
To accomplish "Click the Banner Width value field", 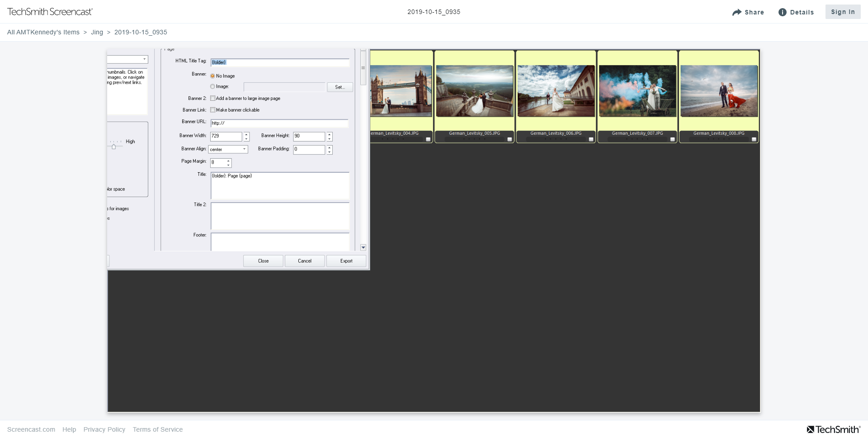I will pos(226,136).
